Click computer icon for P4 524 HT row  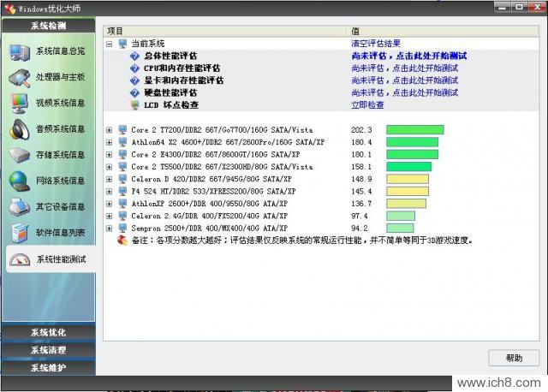pyautogui.click(x=122, y=192)
